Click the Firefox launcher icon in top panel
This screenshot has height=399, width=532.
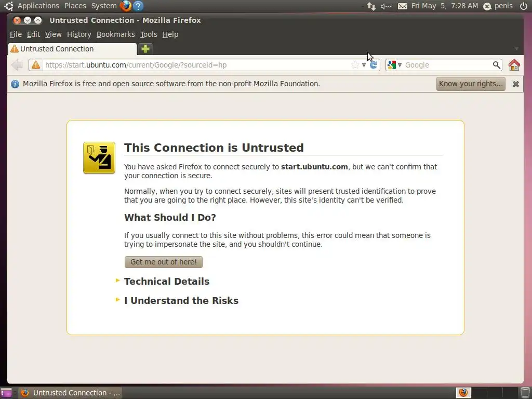pyautogui.click(x=126, y=6)
